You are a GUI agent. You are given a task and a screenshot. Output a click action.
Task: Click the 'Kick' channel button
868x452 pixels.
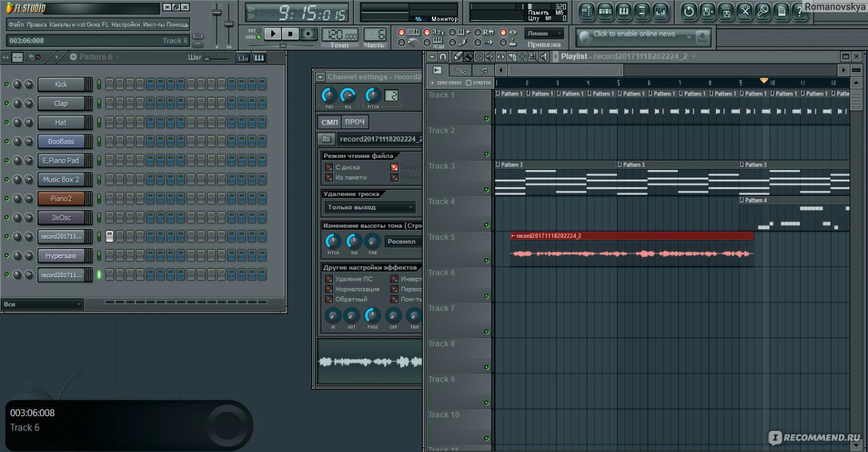(61, 85)
